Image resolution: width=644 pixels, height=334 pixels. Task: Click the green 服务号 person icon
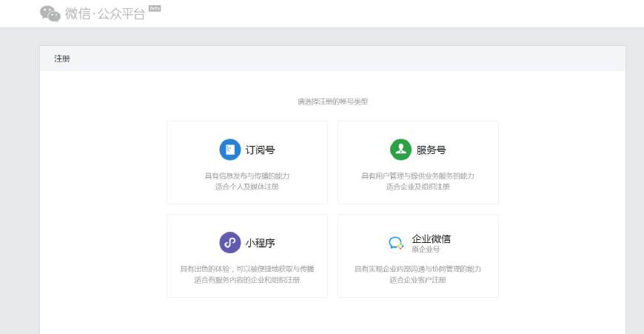click(x=400, y=150)
